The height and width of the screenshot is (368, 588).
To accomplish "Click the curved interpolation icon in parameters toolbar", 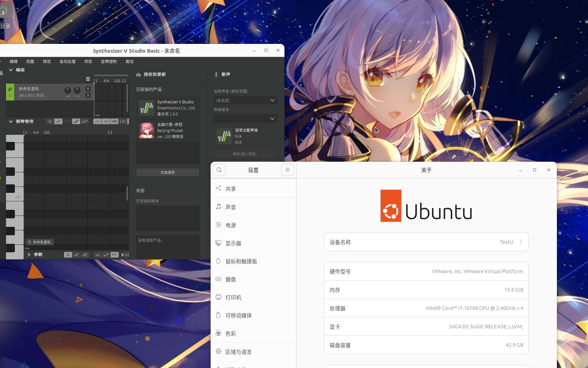I will click(x=114, y=255).
